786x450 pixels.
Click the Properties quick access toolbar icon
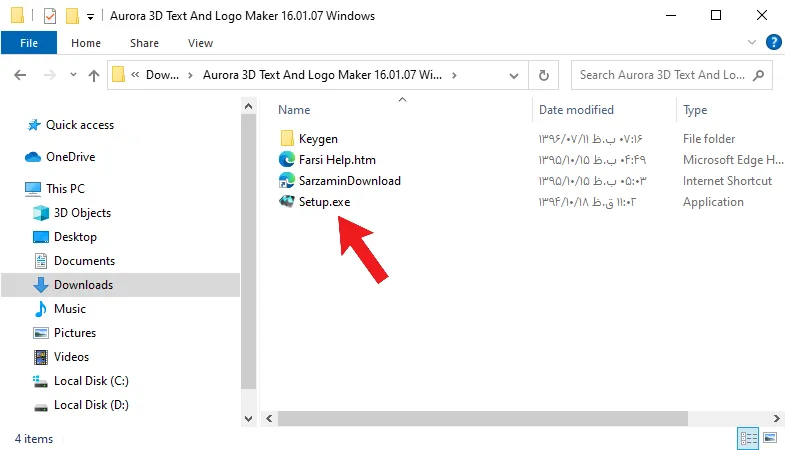[x=50, y=16]
